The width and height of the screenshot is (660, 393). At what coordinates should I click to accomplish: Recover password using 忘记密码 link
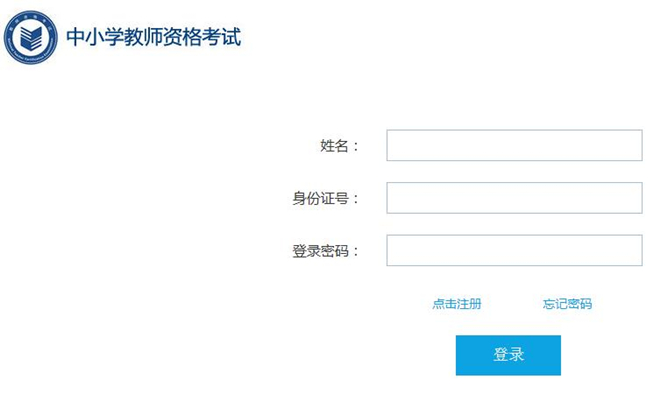tap(567, 304)
